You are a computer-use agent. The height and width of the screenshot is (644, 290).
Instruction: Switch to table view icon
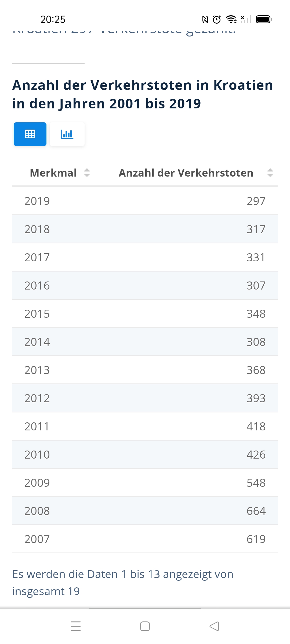[30, 134]
